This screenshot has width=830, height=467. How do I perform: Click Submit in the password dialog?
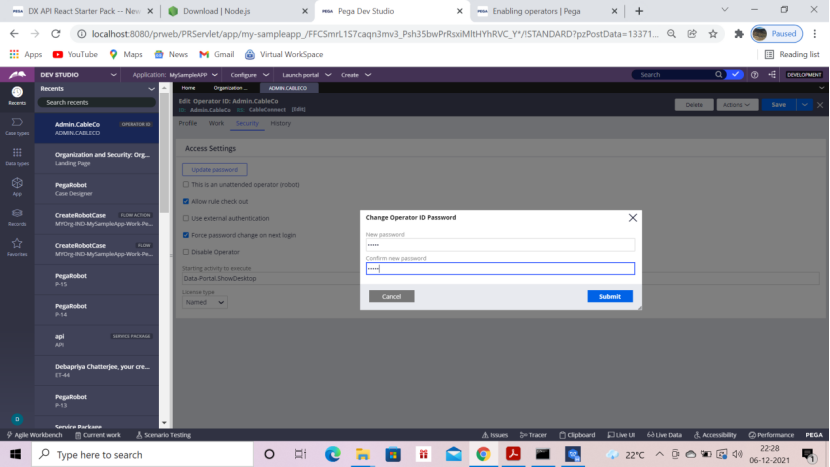[610, 297]
